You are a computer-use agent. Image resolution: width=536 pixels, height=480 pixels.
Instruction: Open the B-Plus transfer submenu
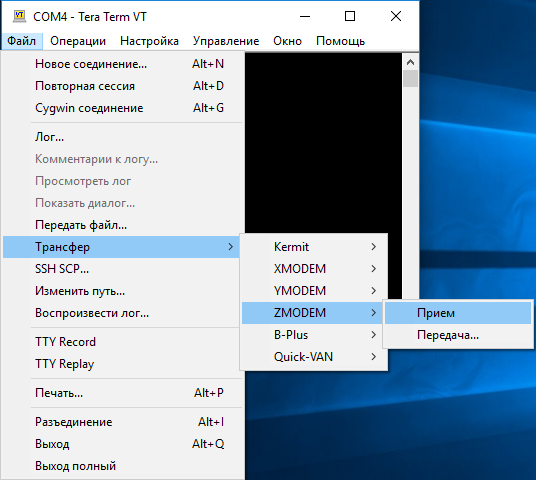click(314, 335)
